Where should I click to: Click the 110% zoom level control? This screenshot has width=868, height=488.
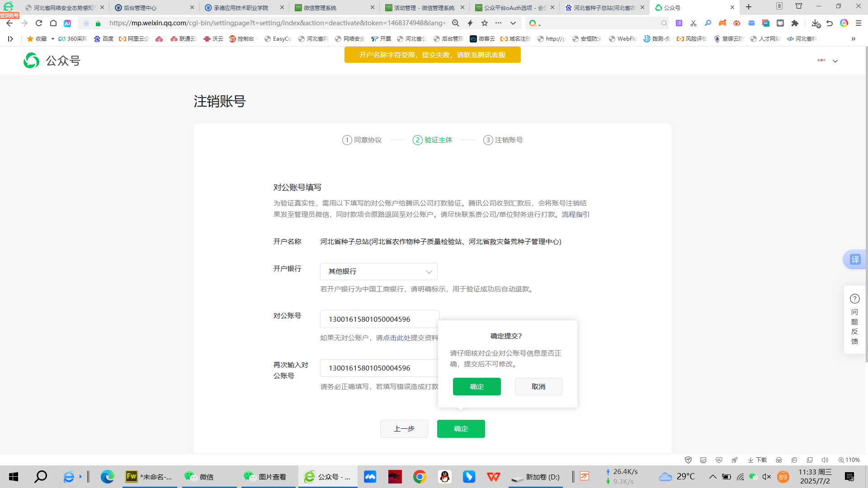tap(849, 460)
